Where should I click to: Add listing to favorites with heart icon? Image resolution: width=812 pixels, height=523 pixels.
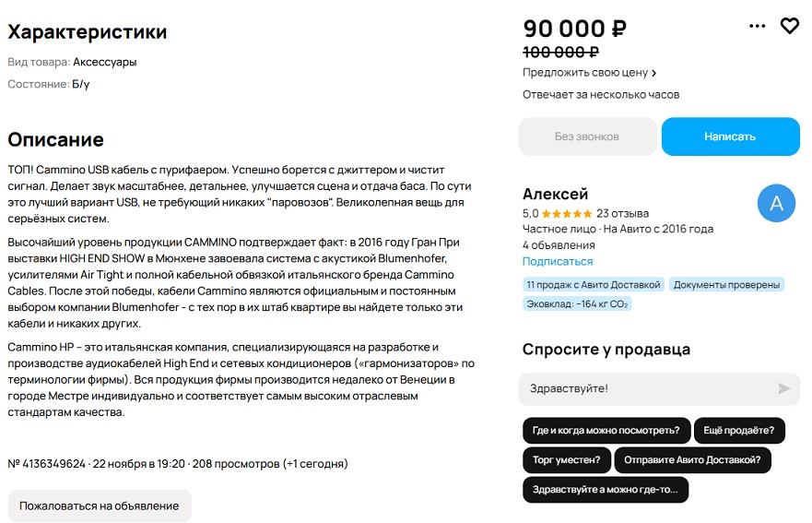pos(789,27)
